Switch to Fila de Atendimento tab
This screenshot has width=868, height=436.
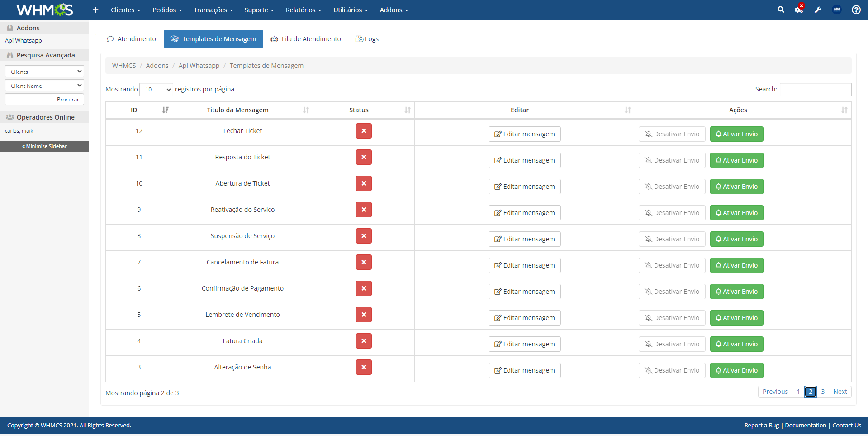pos(306,39)
